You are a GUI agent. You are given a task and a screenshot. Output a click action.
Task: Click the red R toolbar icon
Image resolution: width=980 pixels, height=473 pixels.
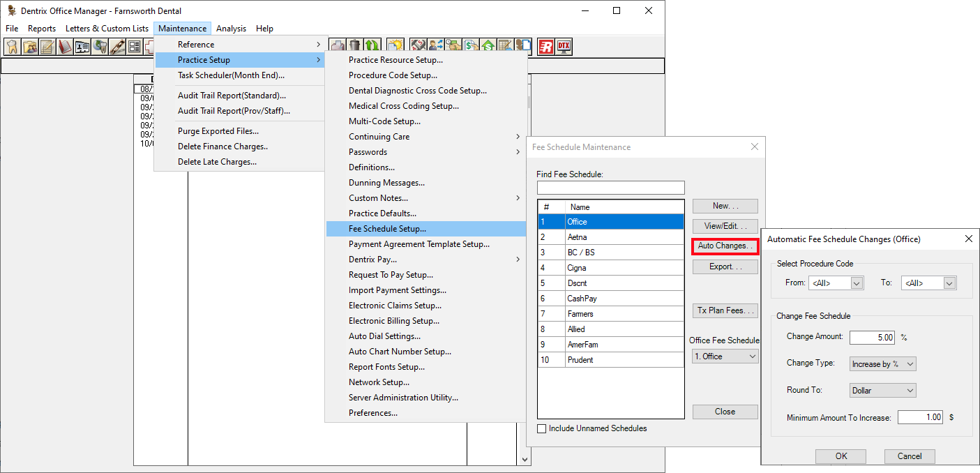click(545, 47)
